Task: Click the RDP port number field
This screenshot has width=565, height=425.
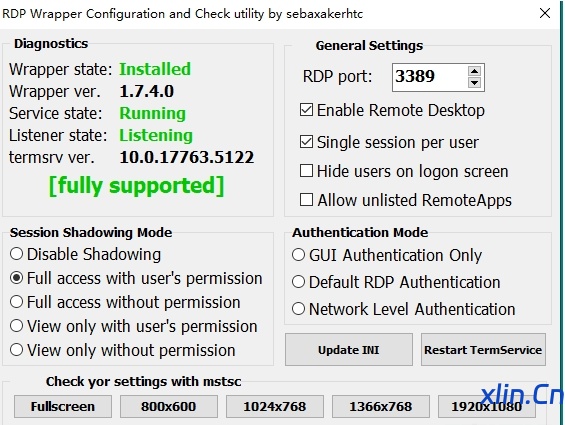Action: click(x=430, y=77)
